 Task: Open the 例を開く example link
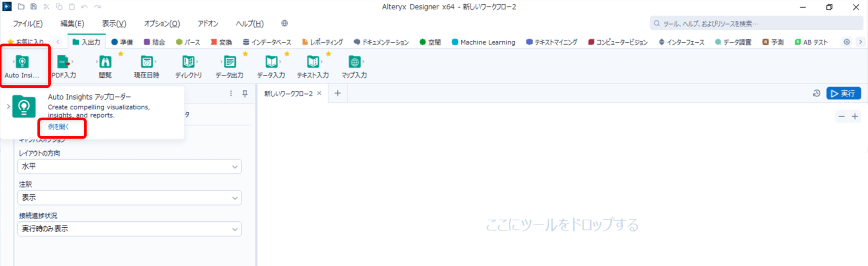(x=58, y=126)
